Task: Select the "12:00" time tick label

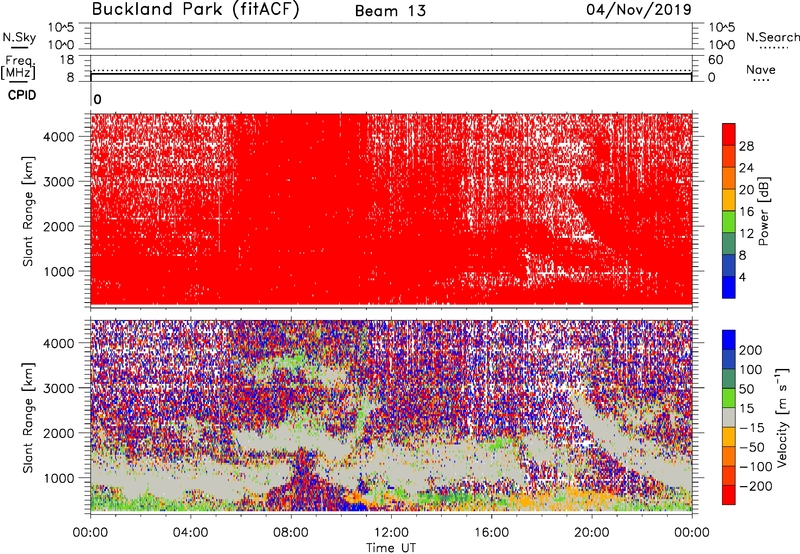Action: click(391, 533)
